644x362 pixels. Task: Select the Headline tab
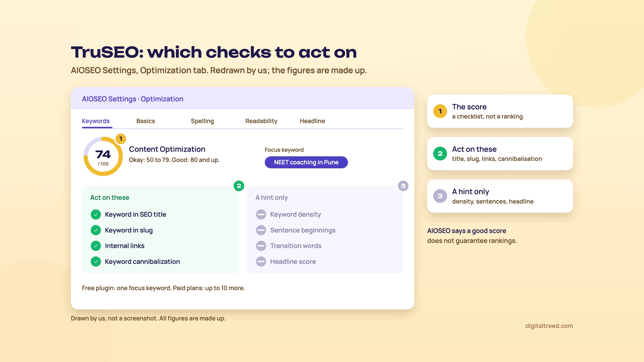tap(312, 121)
